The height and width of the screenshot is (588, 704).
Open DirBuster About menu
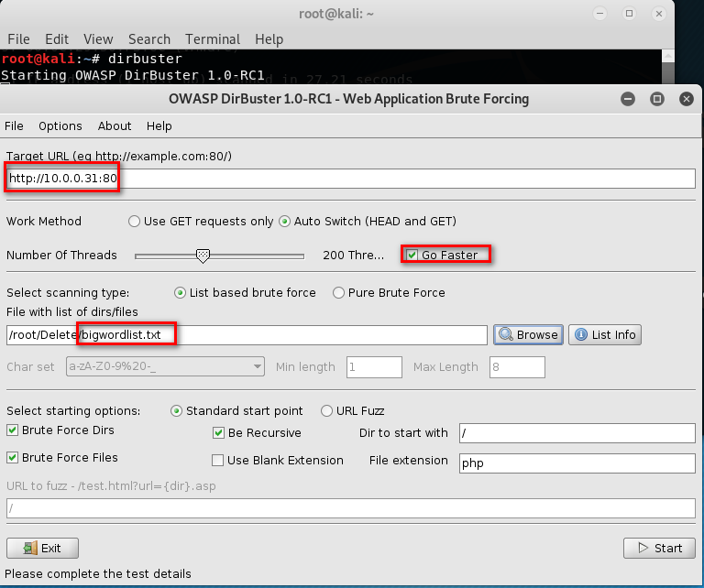[115, 126]
